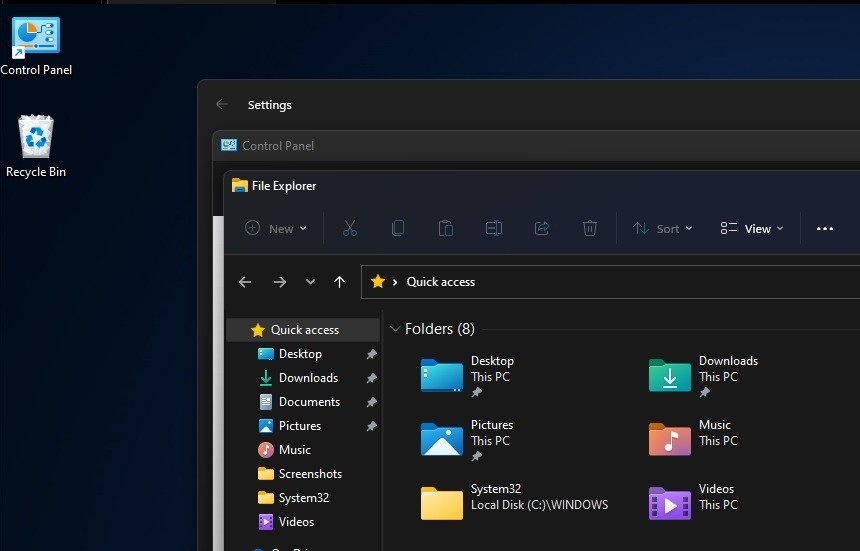Open recent locations chevron dropdown

pyautogui.click(x=310, y=282)
